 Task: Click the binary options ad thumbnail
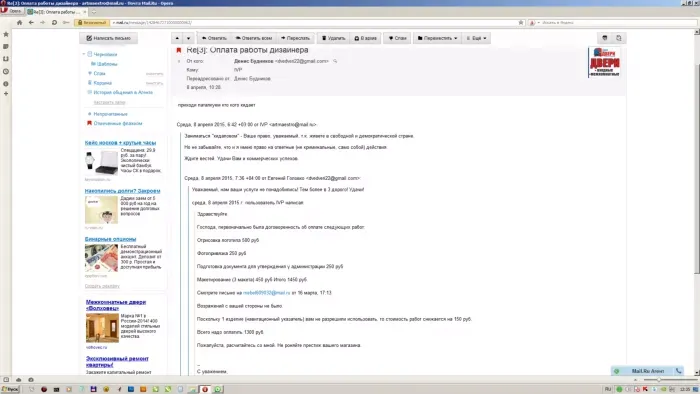(x=101, y=257)
